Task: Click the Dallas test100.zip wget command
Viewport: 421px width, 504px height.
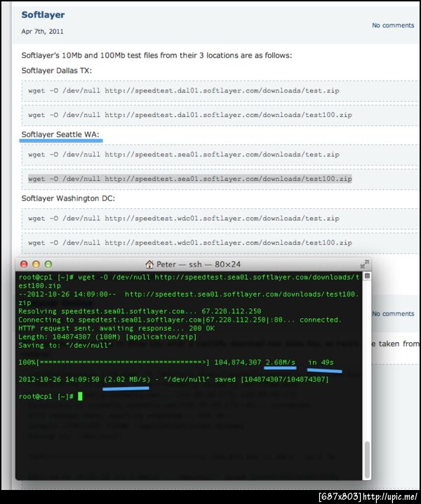Action: (190, 115)
